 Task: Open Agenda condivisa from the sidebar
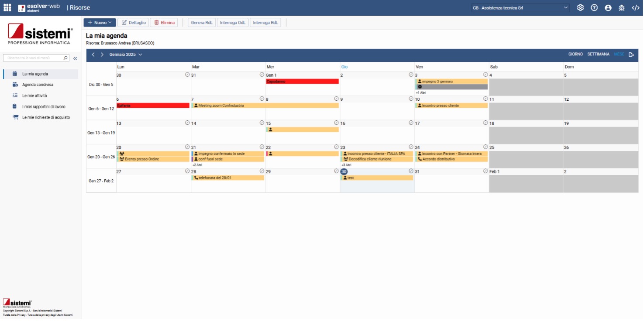pos(38,85)
